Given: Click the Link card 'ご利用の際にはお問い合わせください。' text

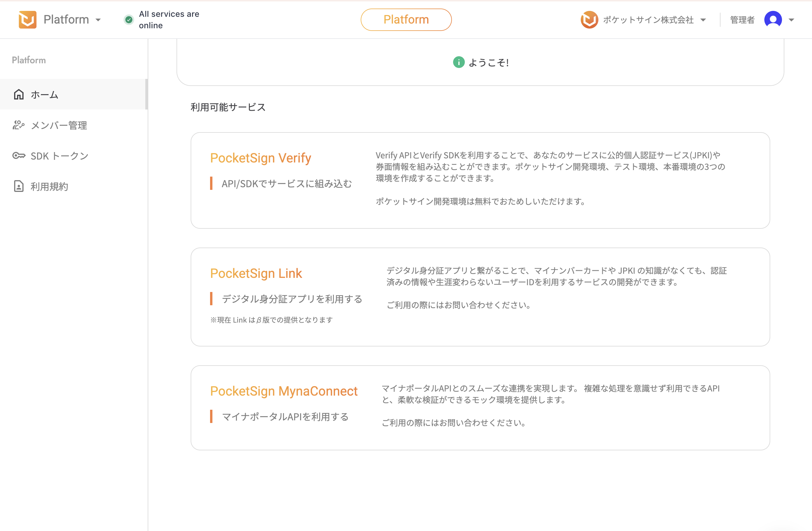Looking at the screenshot, I should click(x=459, y=305).
